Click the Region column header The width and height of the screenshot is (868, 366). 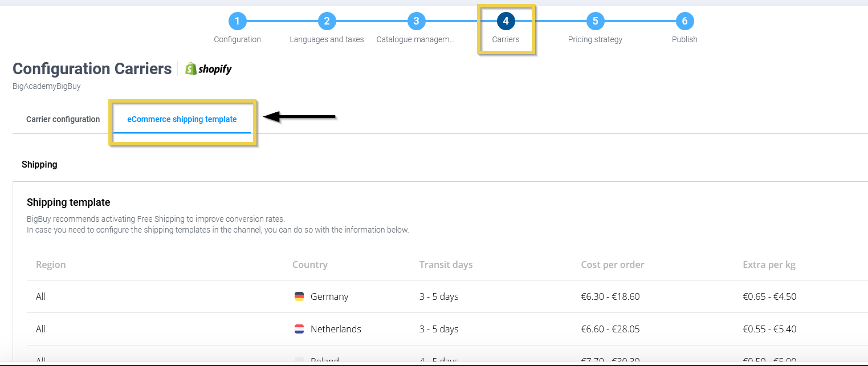click(x=51, y=265)
